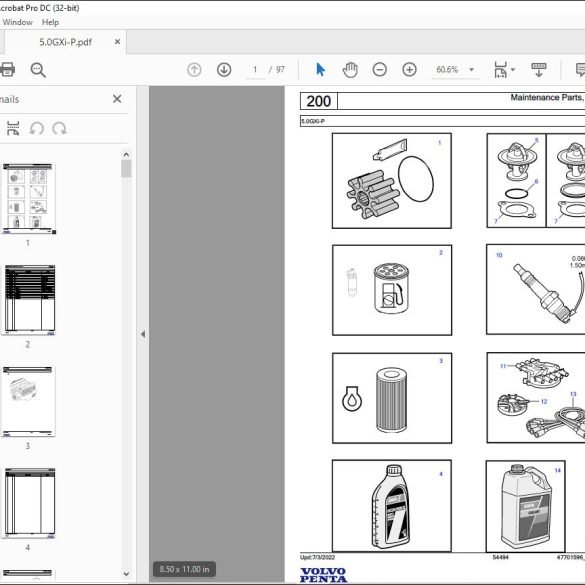Open the Window menu
Viewport: 585px width, 585px height.
pyautogui.click(x=18, y=22)
